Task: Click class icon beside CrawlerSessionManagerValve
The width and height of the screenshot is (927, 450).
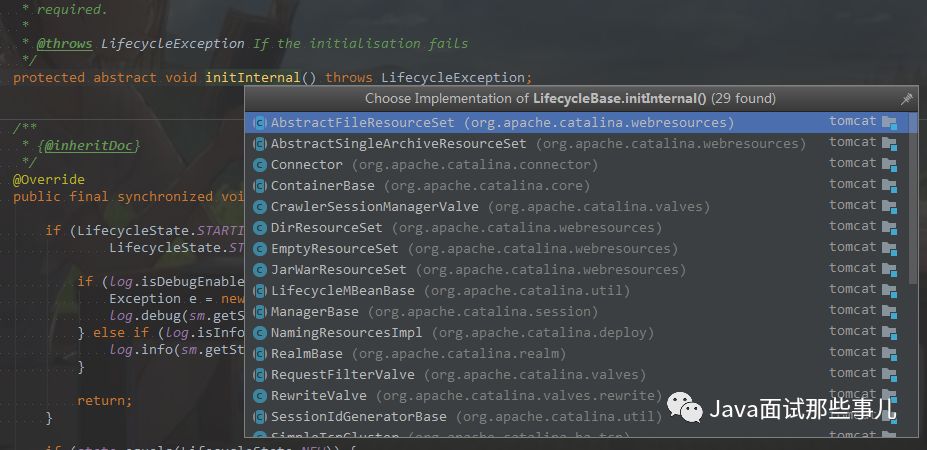Action: point(260,207)
